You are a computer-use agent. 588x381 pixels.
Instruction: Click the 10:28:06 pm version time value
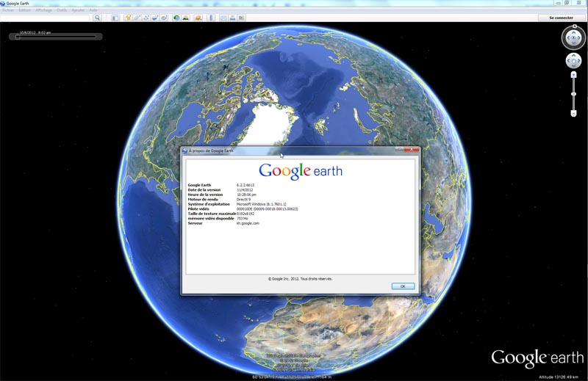click(246, 195)
